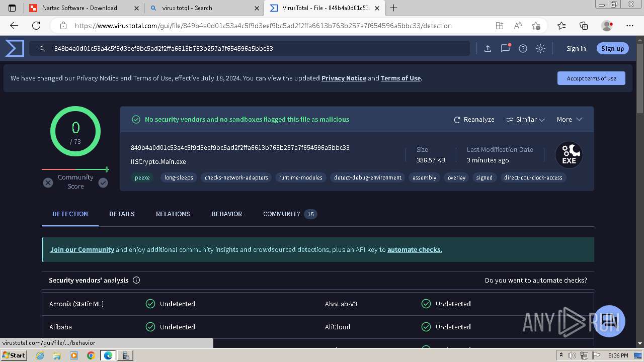Open a new browser tab
The image size is (644, 362).
[x=393, y=8]
